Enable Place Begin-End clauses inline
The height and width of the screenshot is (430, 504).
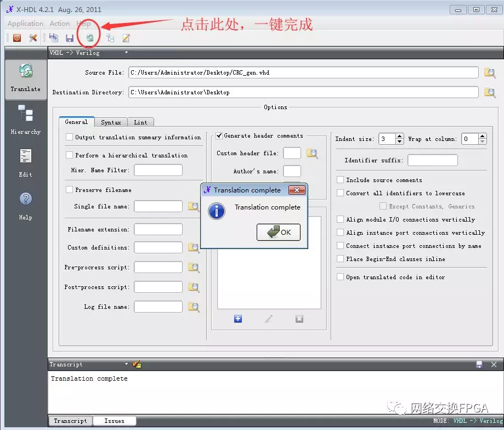340,259
